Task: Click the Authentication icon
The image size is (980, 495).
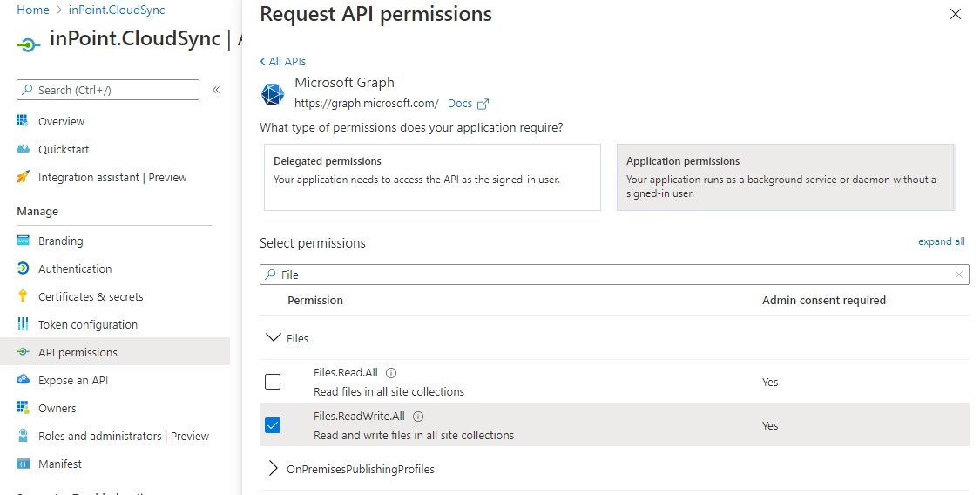Action: [23, 268]
